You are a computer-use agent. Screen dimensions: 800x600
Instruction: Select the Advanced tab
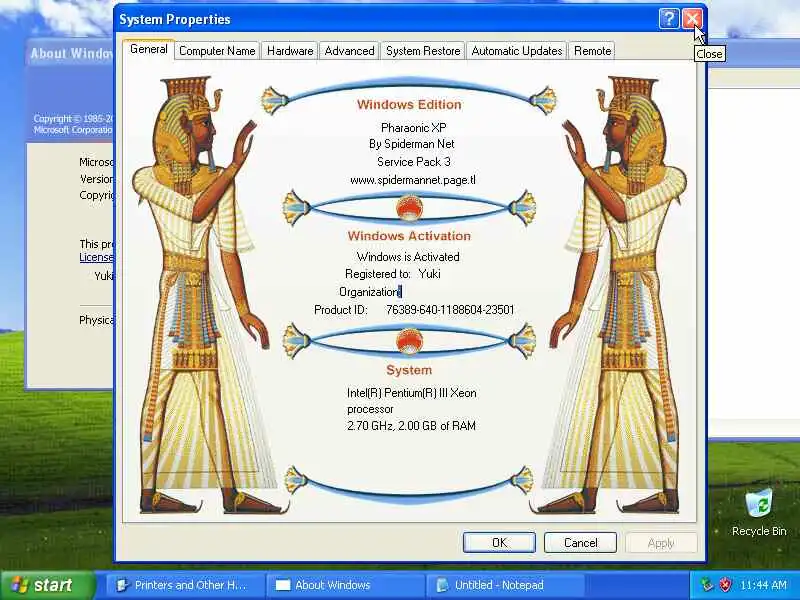coord(349,51)
